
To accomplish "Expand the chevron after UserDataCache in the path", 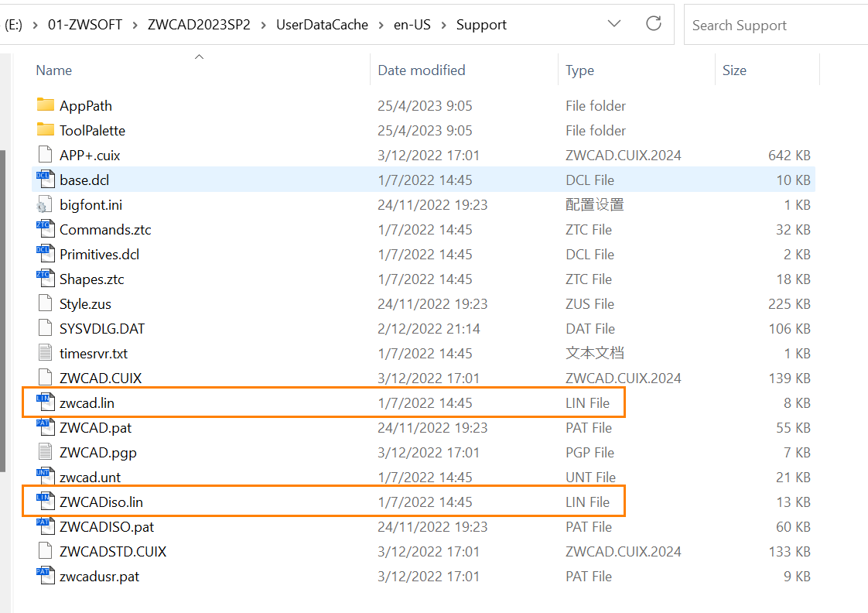I will (x=381, y=25).
